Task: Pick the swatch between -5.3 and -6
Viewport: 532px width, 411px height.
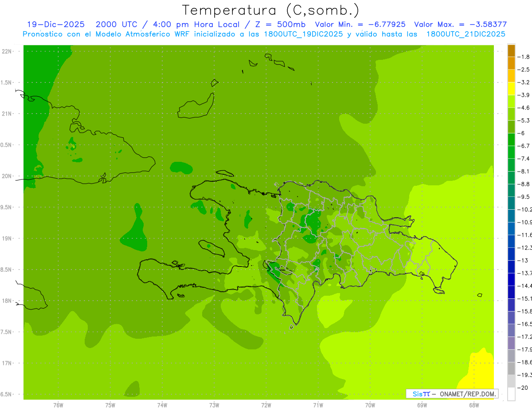Action: [512, 127]
